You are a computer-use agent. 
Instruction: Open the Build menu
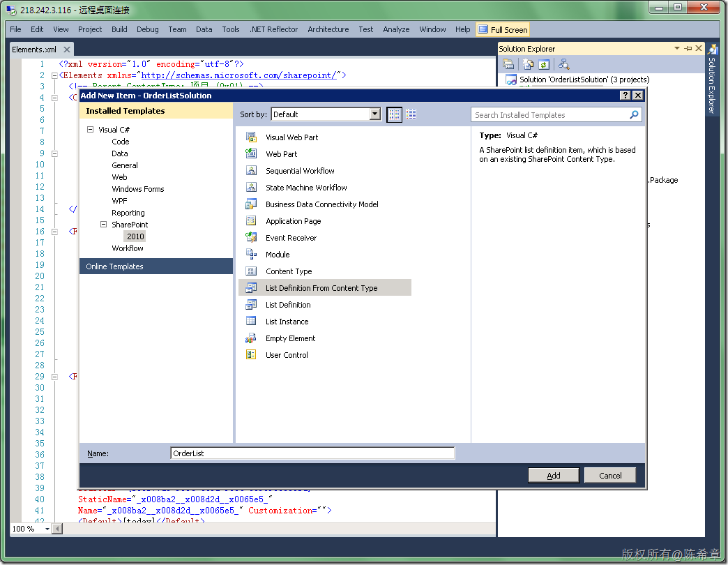[x=119, y=29]
